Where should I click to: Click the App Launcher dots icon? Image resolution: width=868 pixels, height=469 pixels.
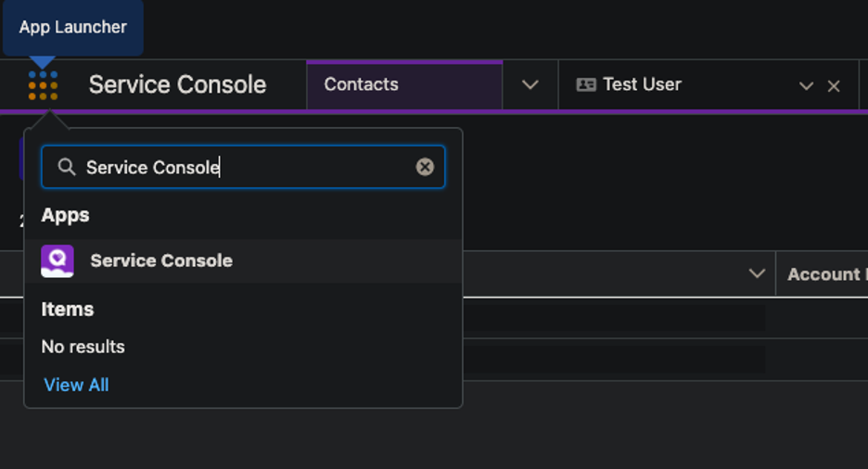pyautogui.click(x=43, y=85)
